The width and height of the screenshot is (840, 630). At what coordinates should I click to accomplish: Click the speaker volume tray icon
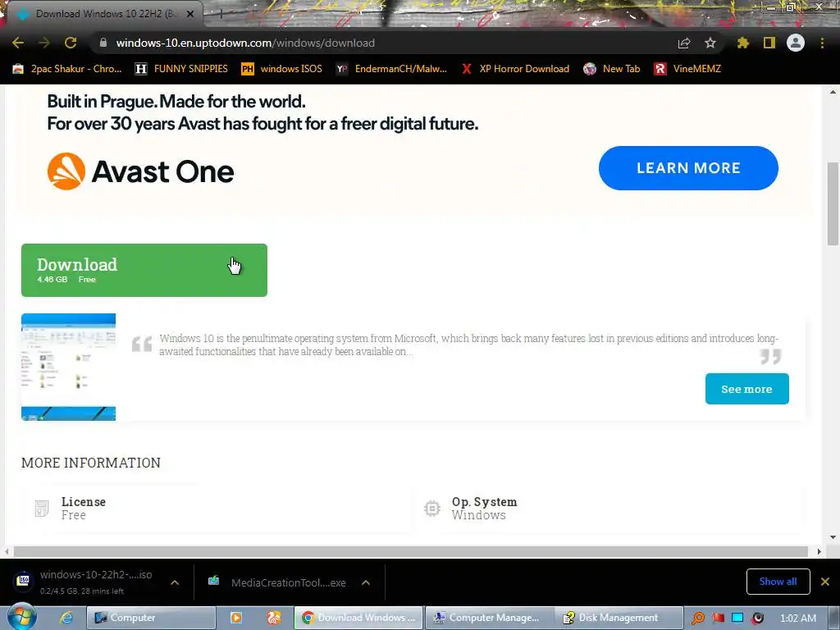757,619
